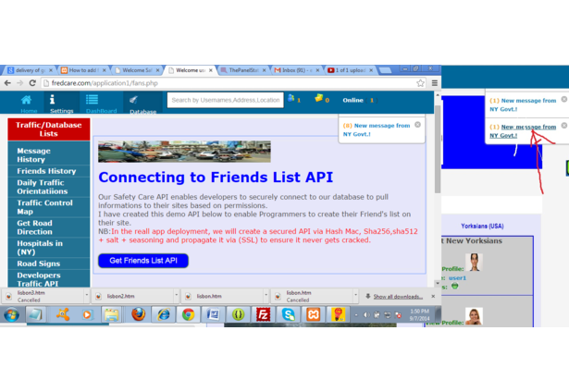Click the taskbar clock showing 1:50 PM
Image resolution: width=569 pixels, height=392 pixels.
click(419, 314)
